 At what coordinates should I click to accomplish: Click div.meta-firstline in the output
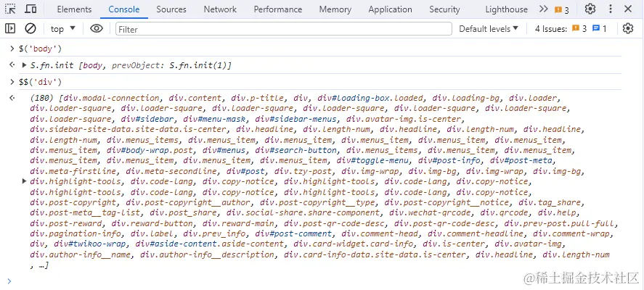pyautogui.click(x=73, y=171)
